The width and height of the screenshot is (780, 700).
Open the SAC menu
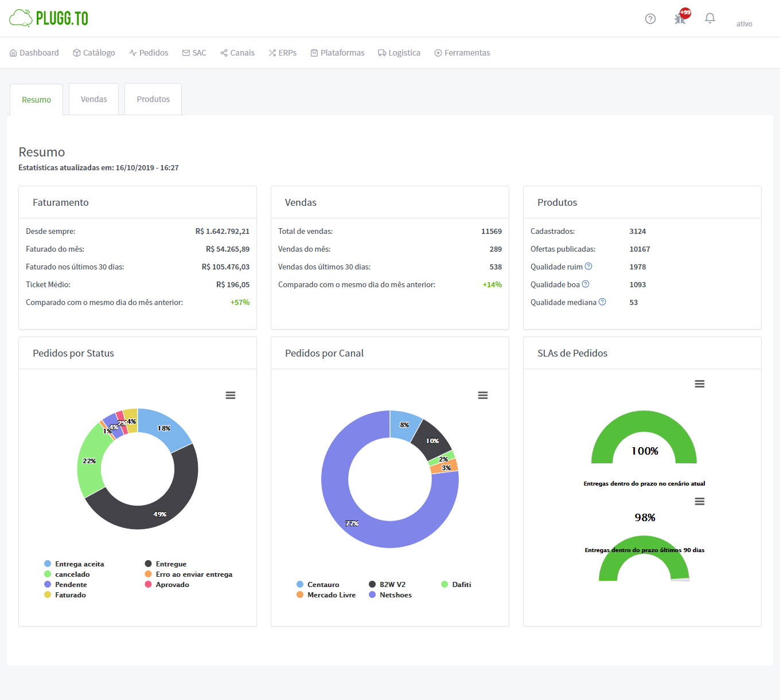(194, 53)
